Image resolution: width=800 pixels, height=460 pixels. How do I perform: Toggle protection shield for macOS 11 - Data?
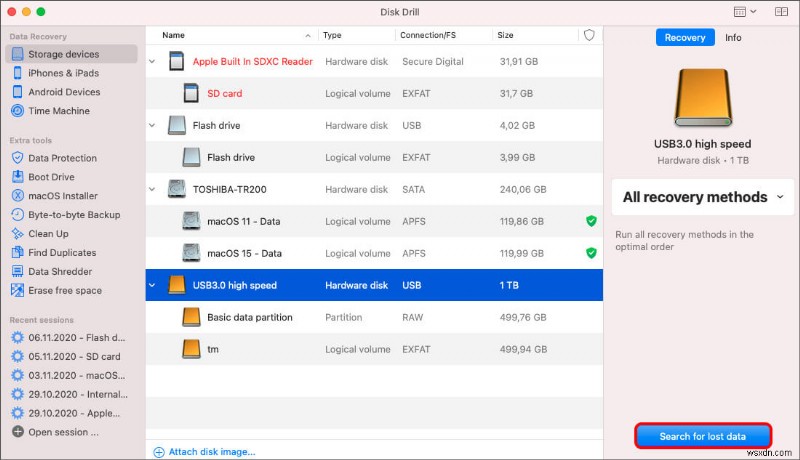591,221
